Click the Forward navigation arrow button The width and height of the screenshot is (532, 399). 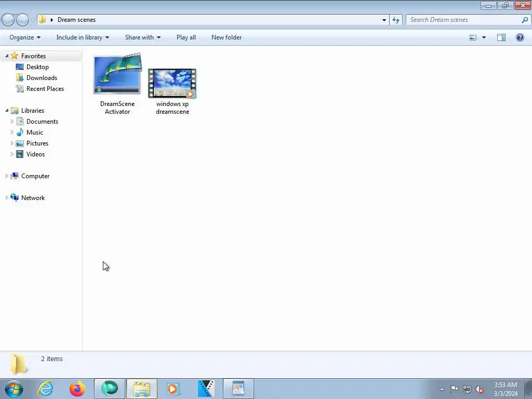(x=23, y=20)
